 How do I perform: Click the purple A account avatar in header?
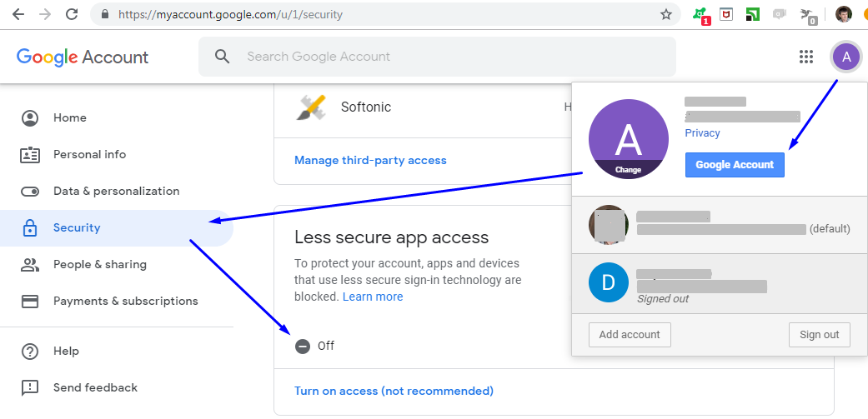coord(845,57)
